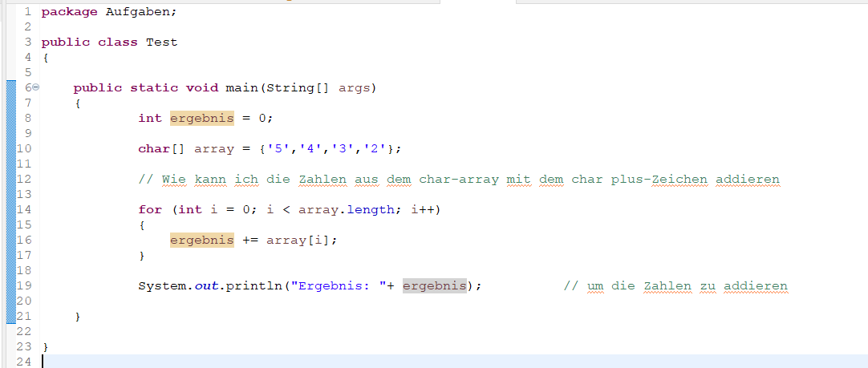Click line number 8 in the gutter
868x368 pixels.
tap(27, 118)
